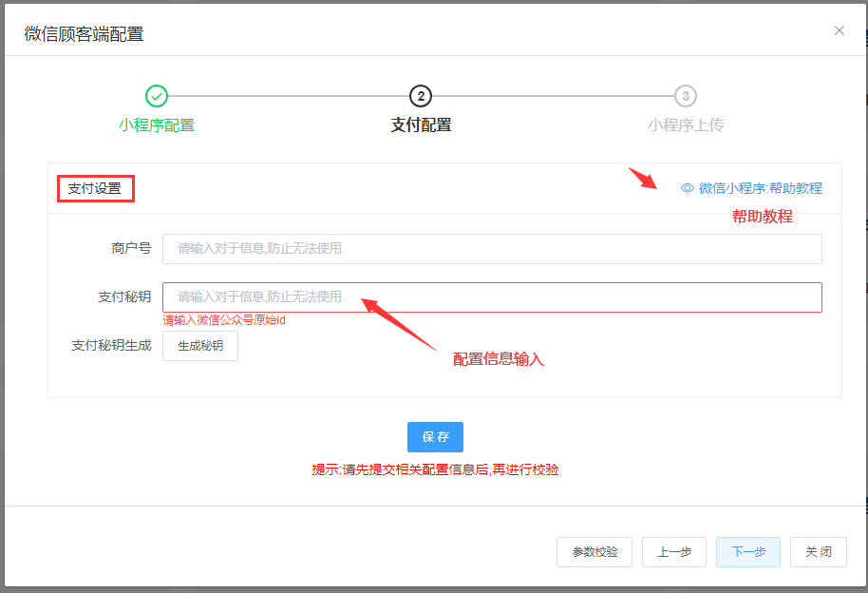Click the 参数校验 button
This screenshot has height=593, width=868.
594,552
